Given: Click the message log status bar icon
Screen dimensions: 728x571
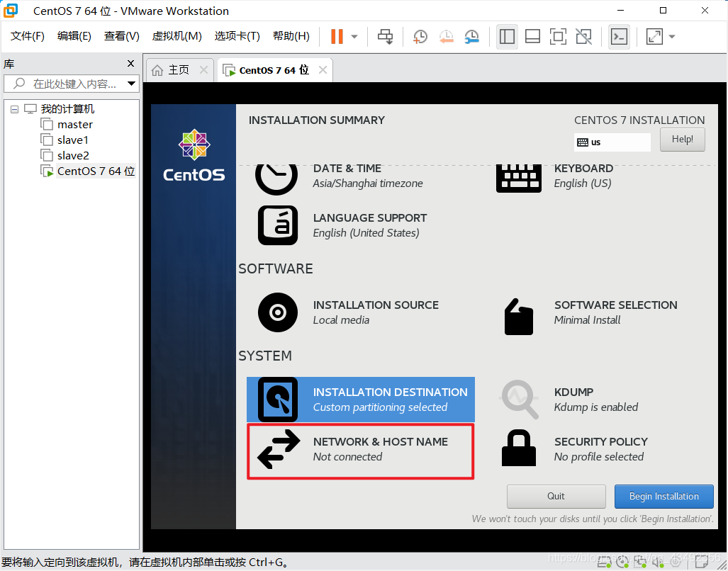Looking at the screenshot, I should 702,562.
